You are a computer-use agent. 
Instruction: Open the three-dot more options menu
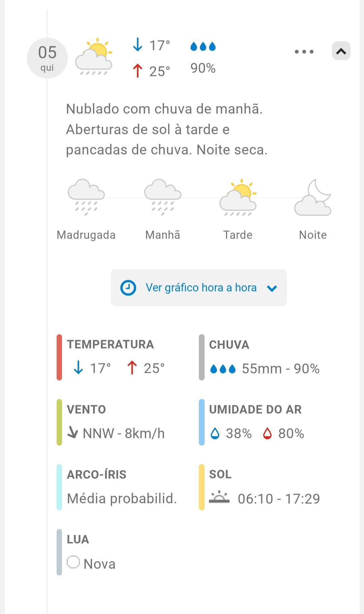(x=304, y=52)
